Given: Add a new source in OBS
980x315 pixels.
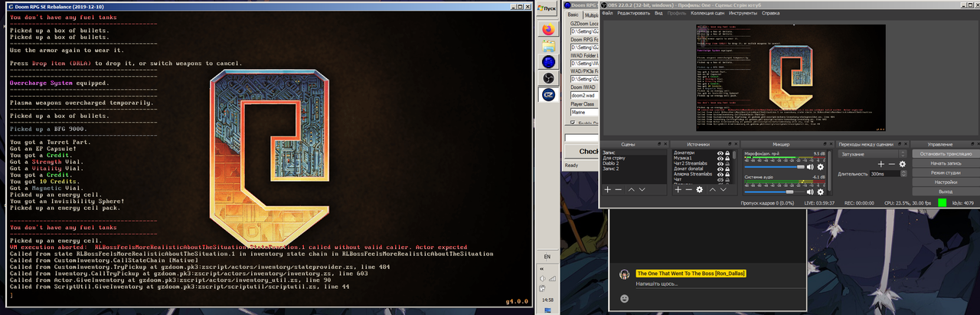Looking at the screenshot, I should coord(678,189).
